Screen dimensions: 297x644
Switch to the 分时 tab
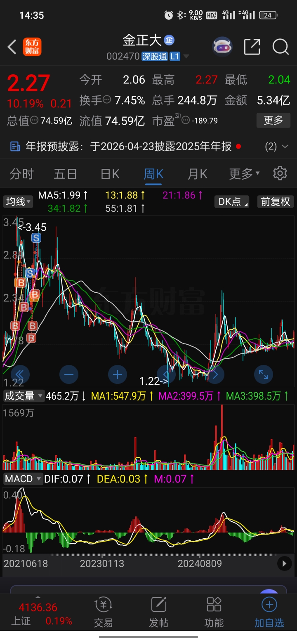pos(22,174)
